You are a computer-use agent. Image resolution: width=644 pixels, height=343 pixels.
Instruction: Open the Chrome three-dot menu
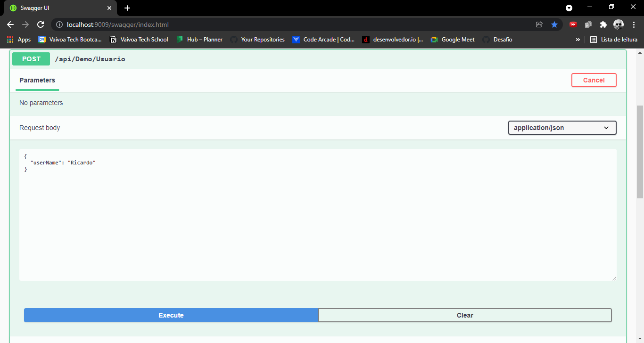point(634,24)
